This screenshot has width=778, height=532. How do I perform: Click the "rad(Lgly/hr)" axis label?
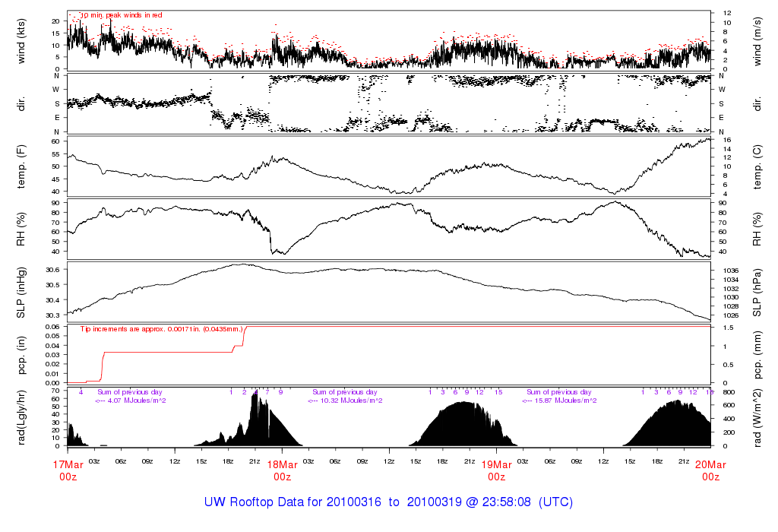(21, 418)
